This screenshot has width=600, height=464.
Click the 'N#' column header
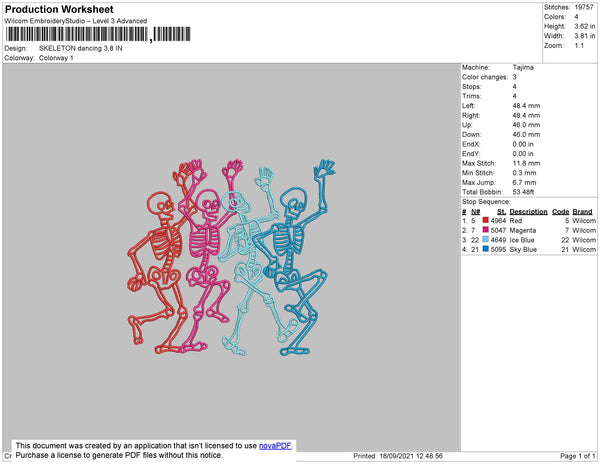(476, 212)
